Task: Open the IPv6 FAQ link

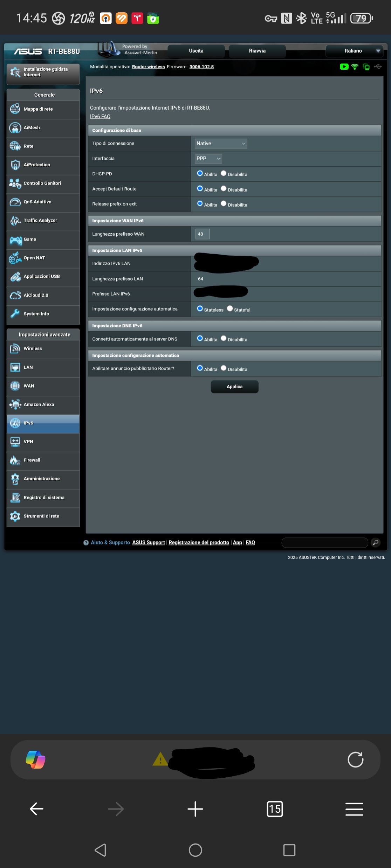Action: click(x=100, y=117)
